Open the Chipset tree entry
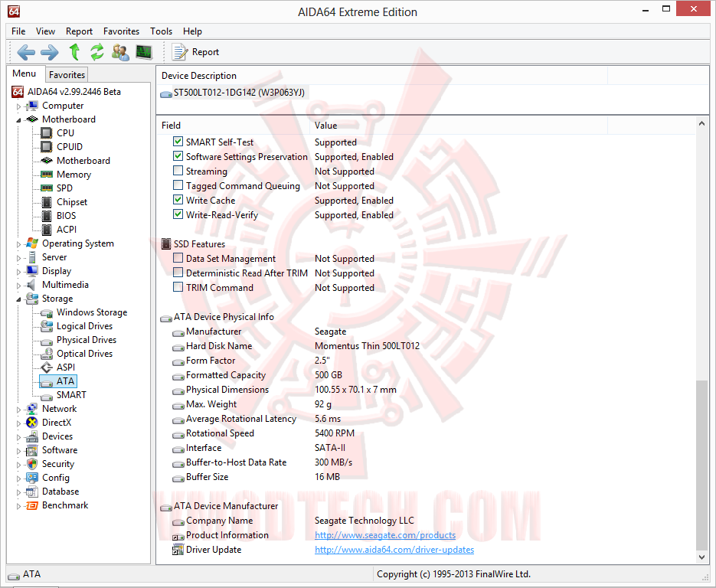This screenshot has height=588, width=716. click(72, 202)
